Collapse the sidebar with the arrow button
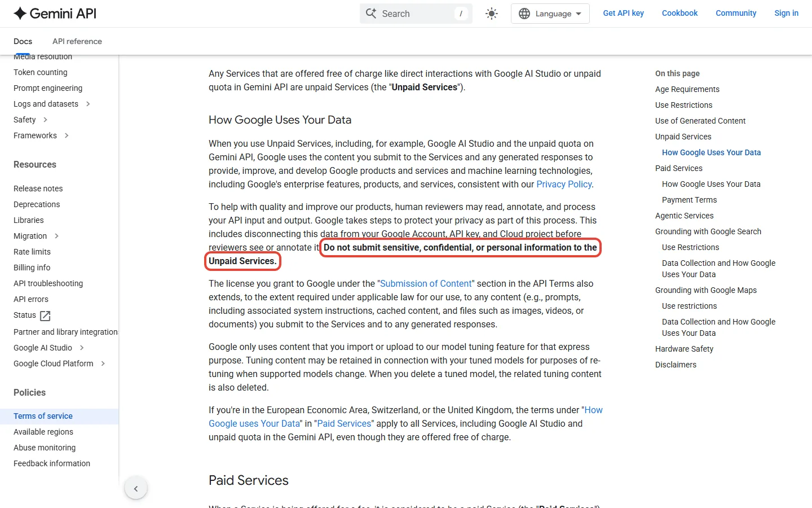The width and height of the screenshot is (812, 508). coord(136,488)
